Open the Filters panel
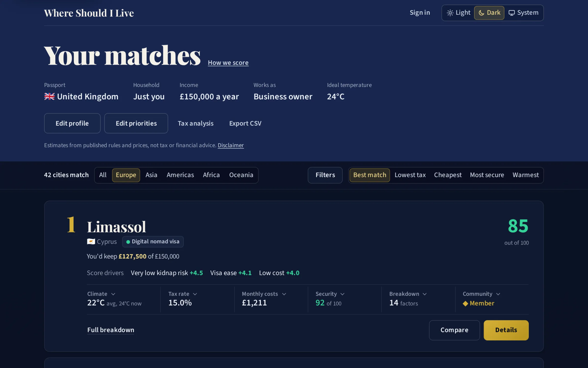Viewport: 588px width, 368px height. click(x=325, y=175)
